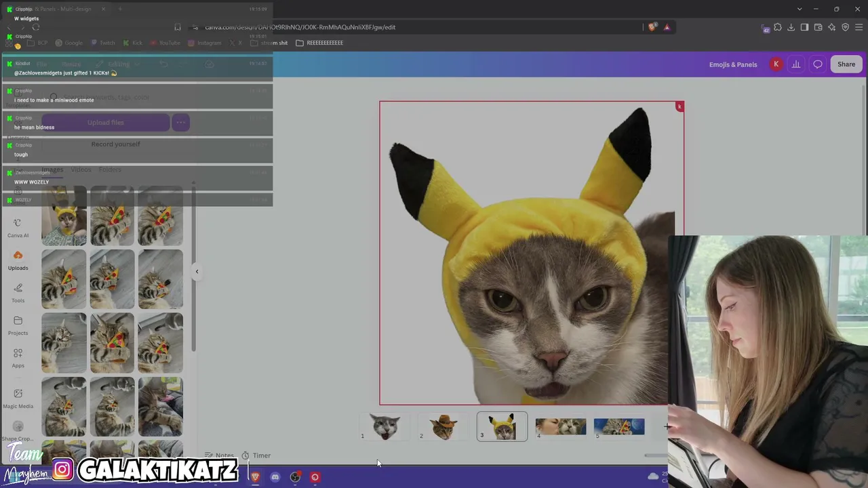The width and height of the screenshot is (868, 488).
Task: Click the bookmark page icon in address bar
Action: (x=178, y=27)
